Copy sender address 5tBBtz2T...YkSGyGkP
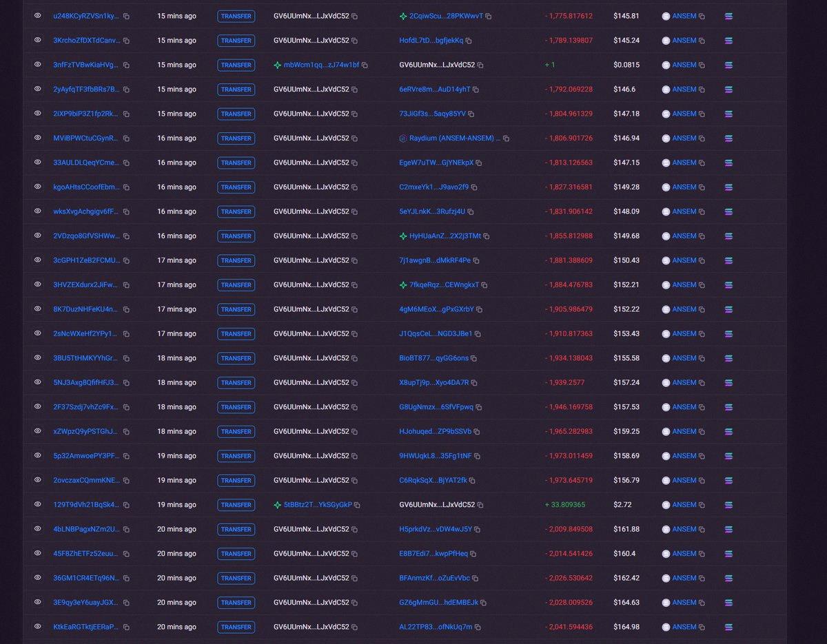The image size is (827, 644). pyautogui.click(x=357, y=505)
